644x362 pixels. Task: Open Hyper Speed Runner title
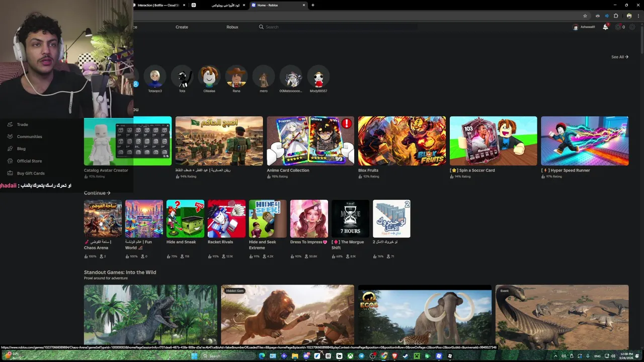point(566,170)
